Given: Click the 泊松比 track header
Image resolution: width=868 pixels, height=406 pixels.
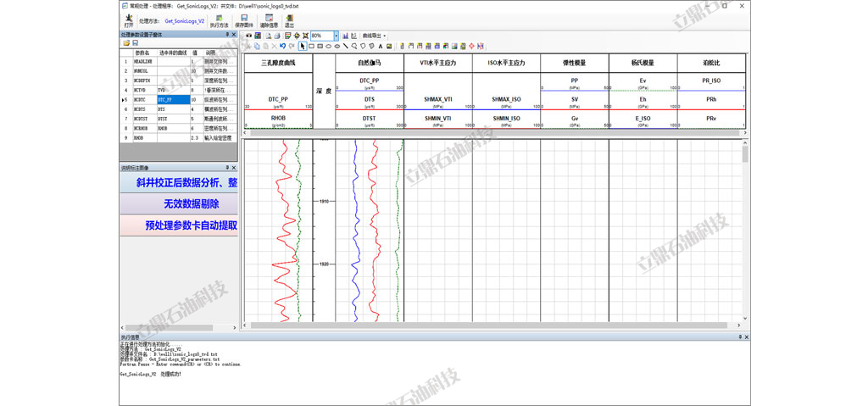Looking at the screenshot, I should click(711, 63).
